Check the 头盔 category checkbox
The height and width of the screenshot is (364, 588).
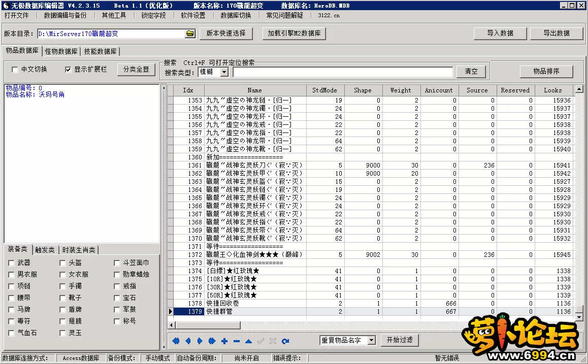click(62, 263)
